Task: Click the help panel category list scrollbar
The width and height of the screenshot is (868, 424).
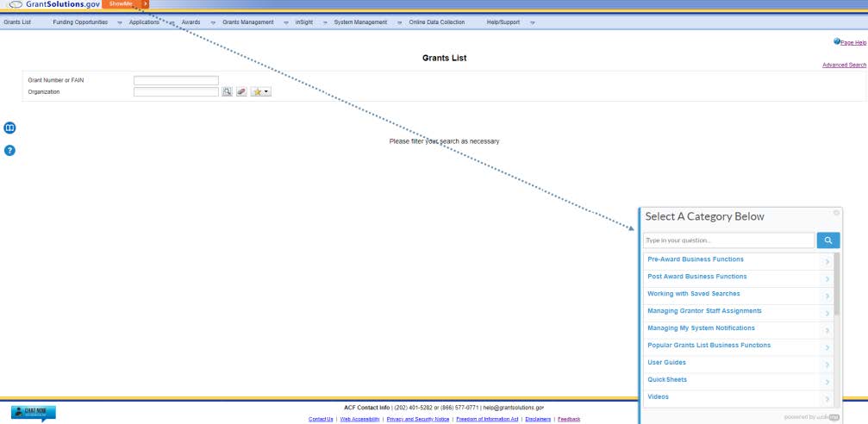Action: coord(836,284)
